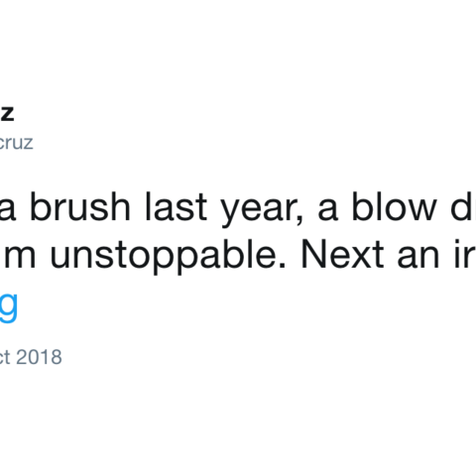
Task: Open the profile handle ending in cruz
Action: click(16, 143)
